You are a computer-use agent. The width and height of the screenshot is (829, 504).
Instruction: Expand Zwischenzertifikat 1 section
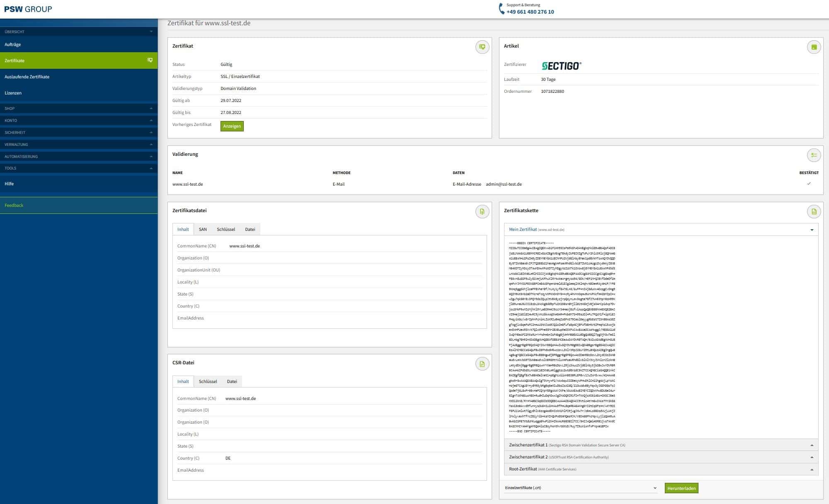(812, 445)
